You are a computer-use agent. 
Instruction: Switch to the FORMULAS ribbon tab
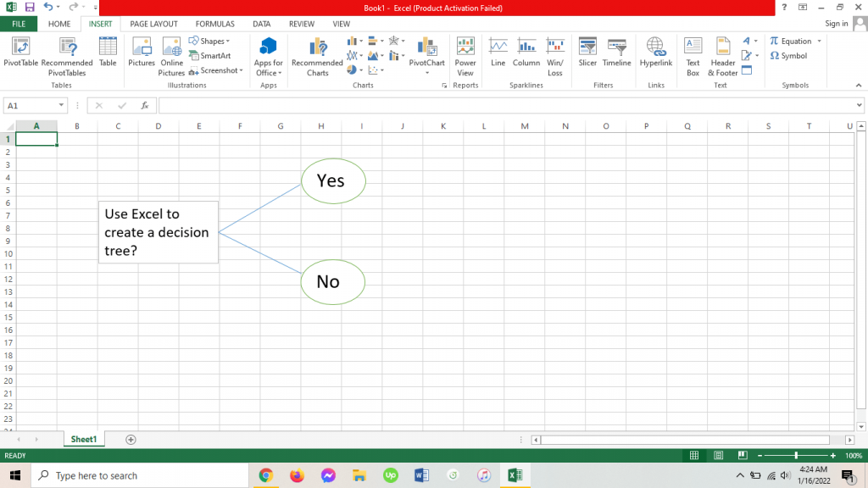[214, 24]
